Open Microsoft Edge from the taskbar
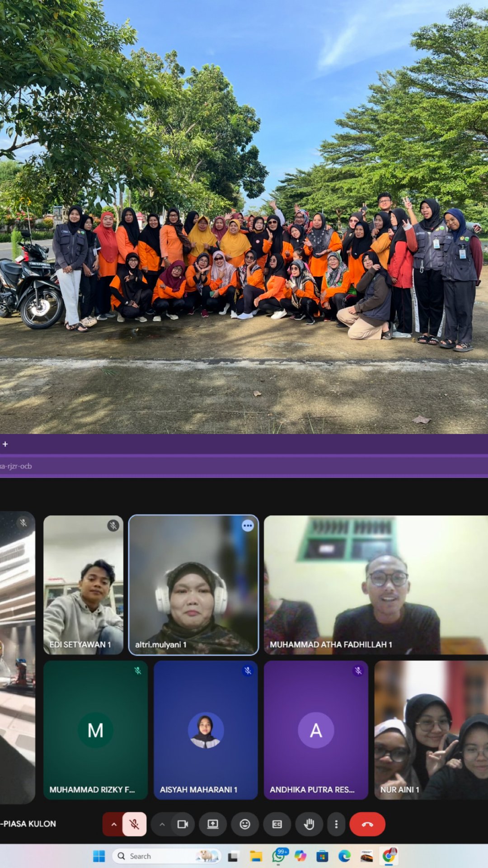 [x=344, y=856]
